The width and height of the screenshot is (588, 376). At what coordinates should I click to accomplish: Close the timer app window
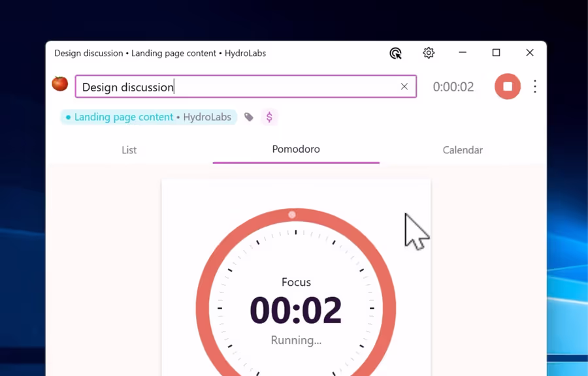pyautogui.click(x=529, y=53)
